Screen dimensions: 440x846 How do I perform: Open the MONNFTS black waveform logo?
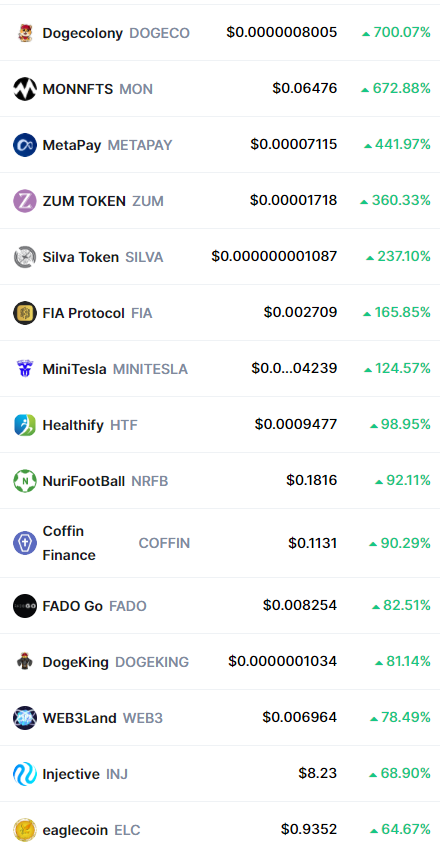25,89
